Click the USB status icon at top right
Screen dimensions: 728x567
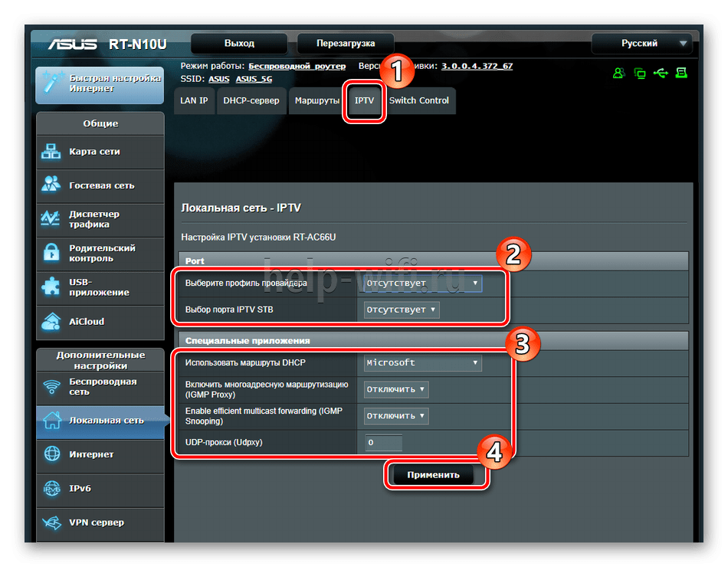coord(661,74)
